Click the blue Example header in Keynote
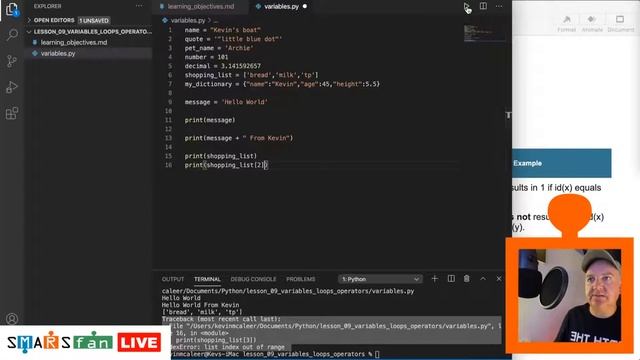This screenshot has height=360, width=640. tap(562, 163)
